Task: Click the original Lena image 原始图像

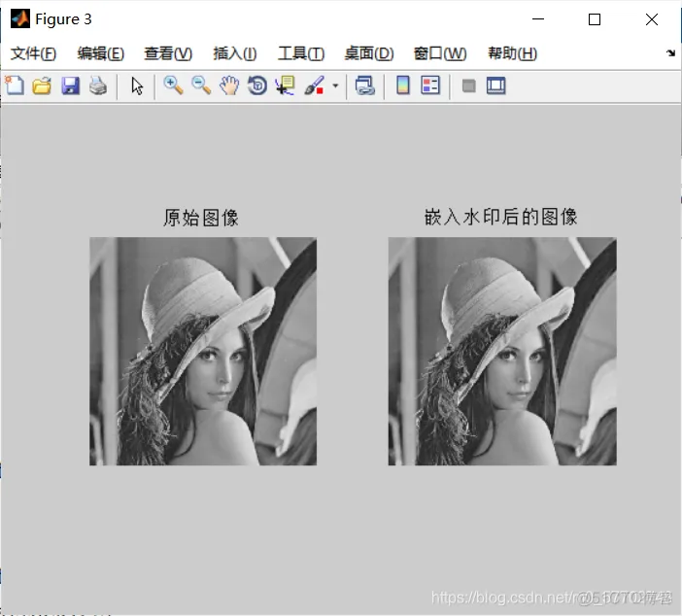Action: click(x=203, y=351)
